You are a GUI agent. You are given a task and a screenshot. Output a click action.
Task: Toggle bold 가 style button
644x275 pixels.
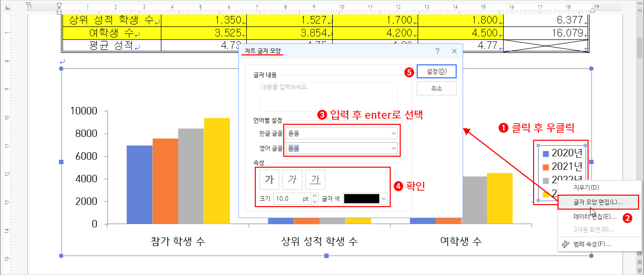click(x=269, y=180)
